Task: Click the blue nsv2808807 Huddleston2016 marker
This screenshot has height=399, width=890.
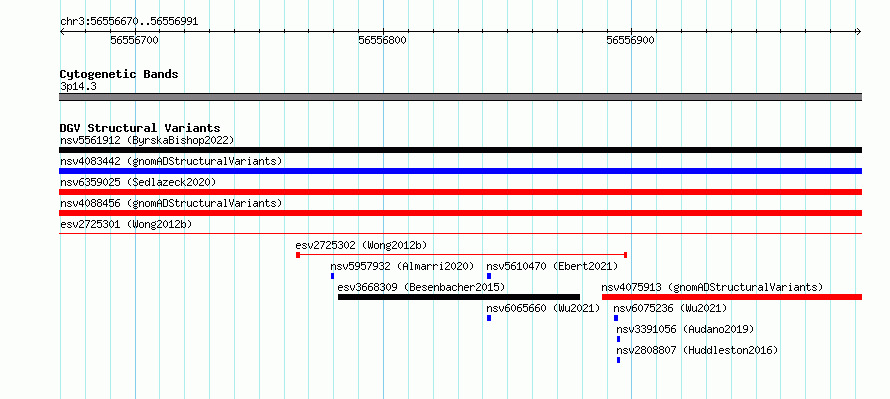Action: (618, 360)
